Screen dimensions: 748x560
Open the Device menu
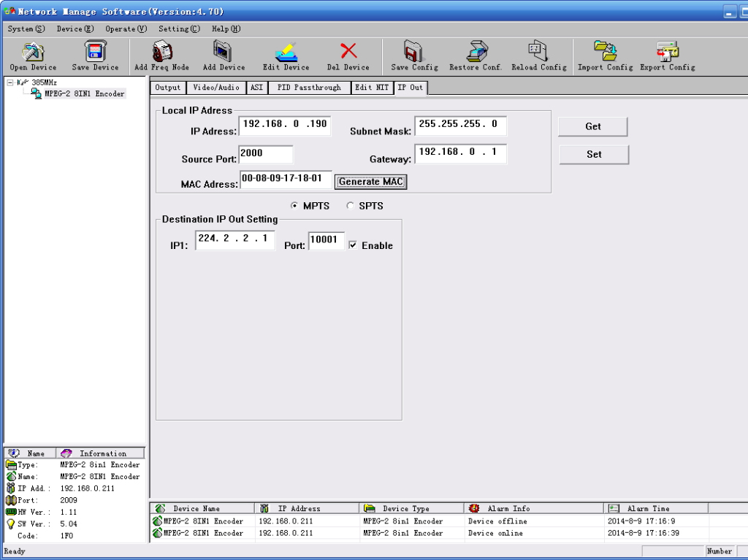tap(75, 28)
